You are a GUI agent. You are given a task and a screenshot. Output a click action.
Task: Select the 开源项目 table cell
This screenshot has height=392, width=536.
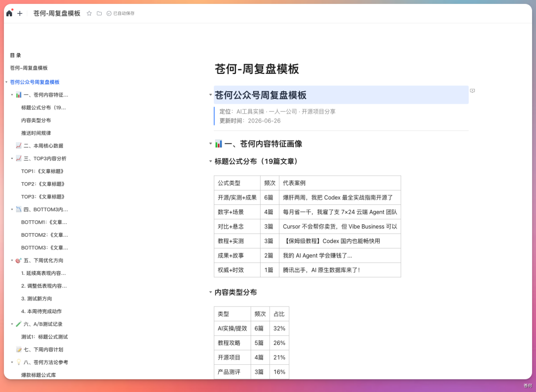pos(232,357)
